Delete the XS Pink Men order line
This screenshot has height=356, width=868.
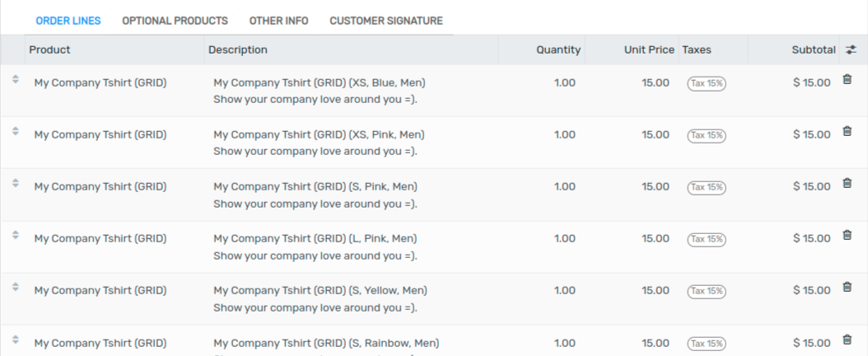(847, 131)
